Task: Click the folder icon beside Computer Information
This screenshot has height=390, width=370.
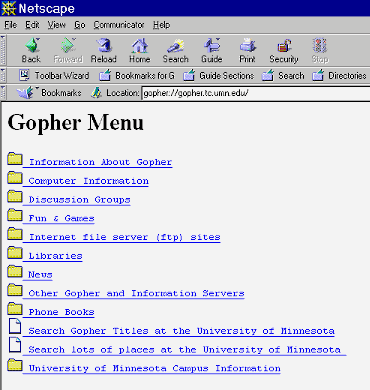Action: pos(15,177)
